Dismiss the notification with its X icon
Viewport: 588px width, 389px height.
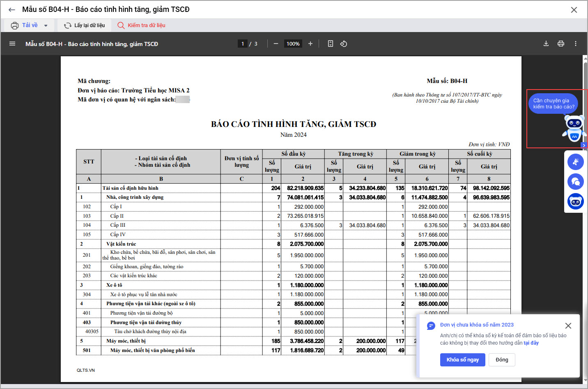[568, 326]
